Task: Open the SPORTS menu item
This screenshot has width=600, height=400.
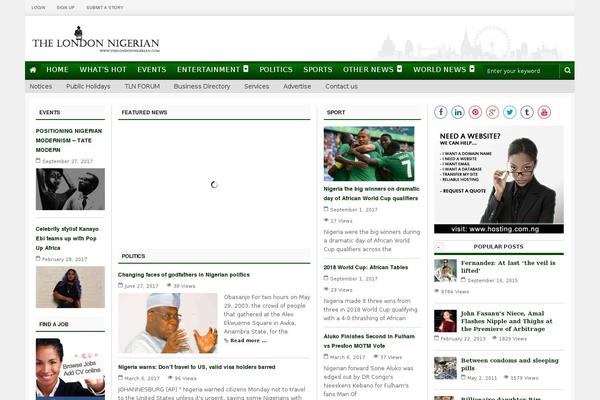Action: coord(318,70)
